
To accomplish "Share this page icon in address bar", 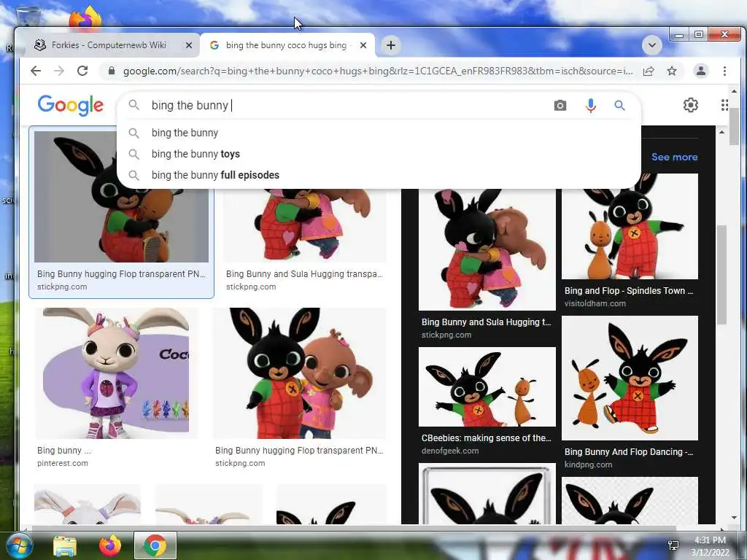I will (649, 71).
